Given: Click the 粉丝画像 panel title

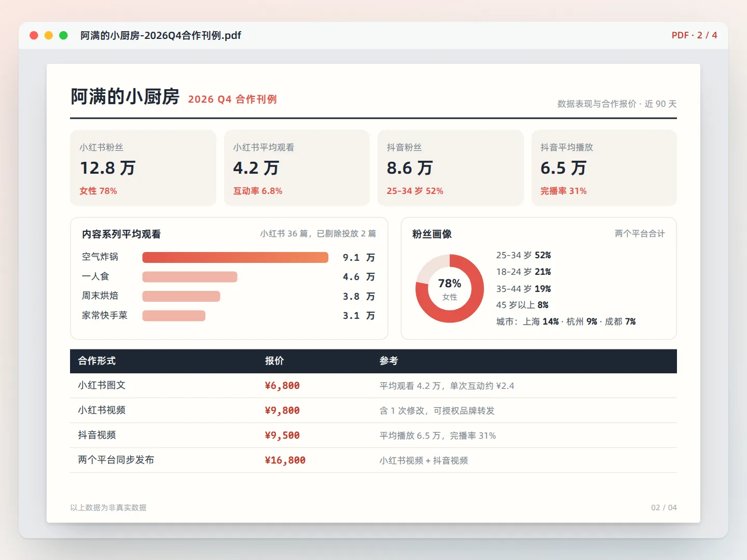Looking at the screenshot, I should coord(432,234).
